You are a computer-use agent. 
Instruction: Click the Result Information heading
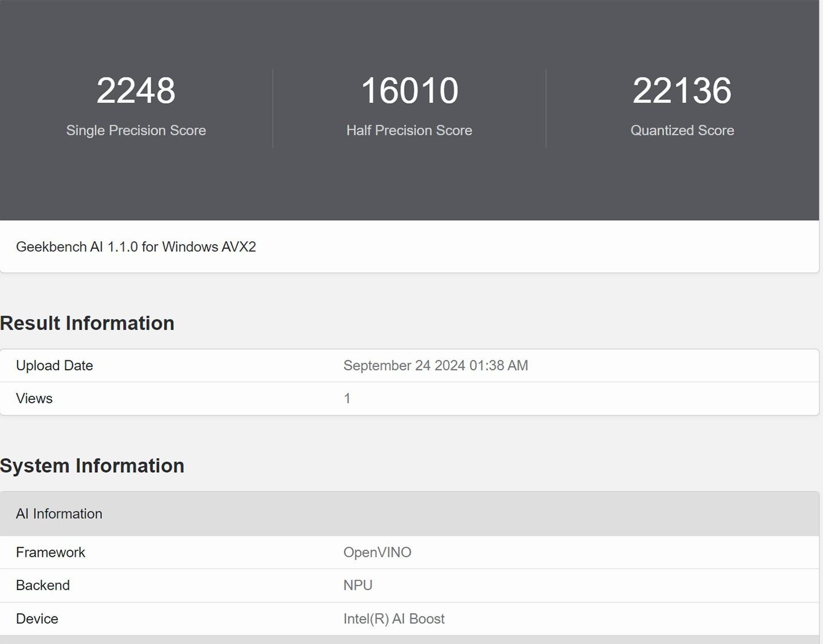tap(87, 323)
